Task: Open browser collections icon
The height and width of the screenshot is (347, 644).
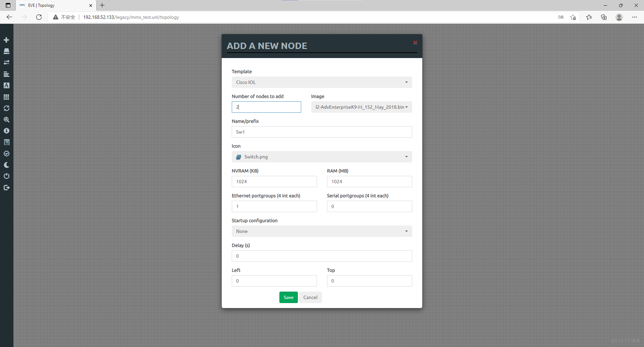Action: click(x=604, y=17)
